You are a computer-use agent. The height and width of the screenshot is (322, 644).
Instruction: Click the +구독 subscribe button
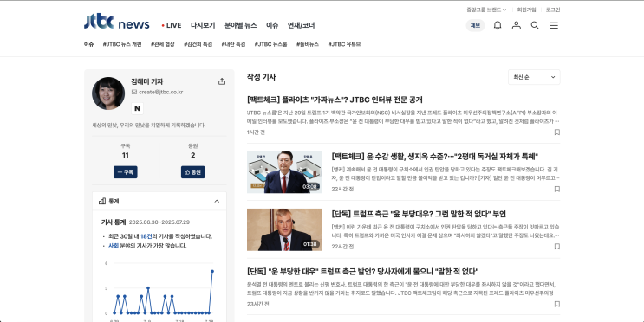coord(126,172)
